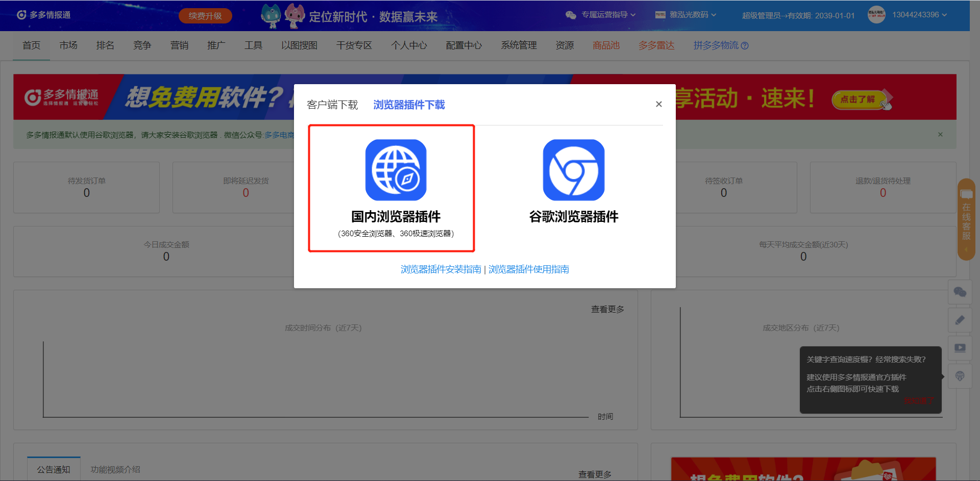980x481 pixels.
Task: Open the 营销 menu
Action: click(x=179, y=45)
